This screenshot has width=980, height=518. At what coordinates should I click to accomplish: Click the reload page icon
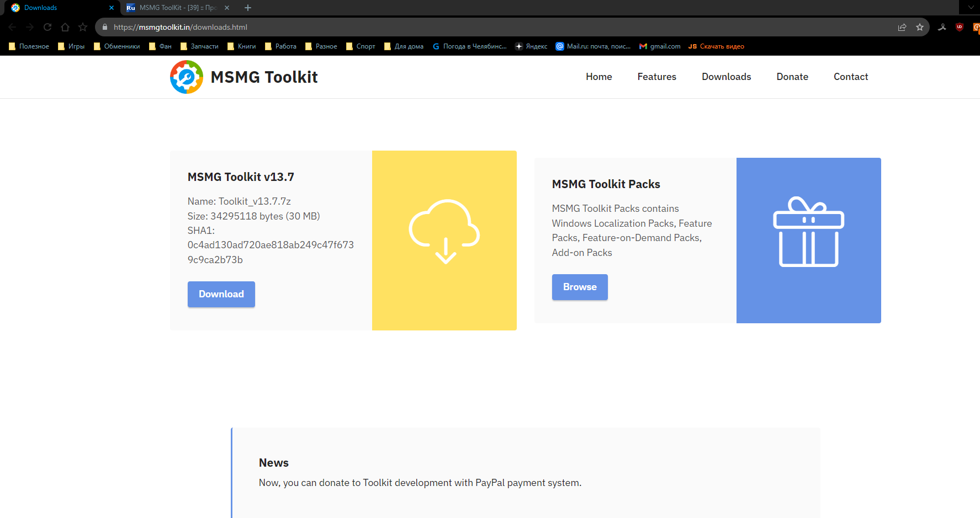click(x=47, y=27)
